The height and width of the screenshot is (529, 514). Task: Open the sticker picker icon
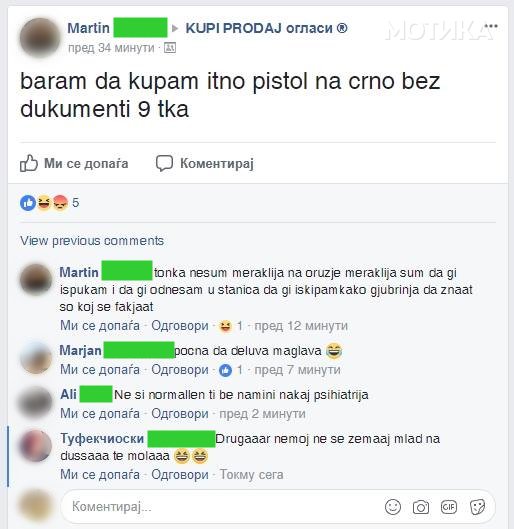point(478,507)
